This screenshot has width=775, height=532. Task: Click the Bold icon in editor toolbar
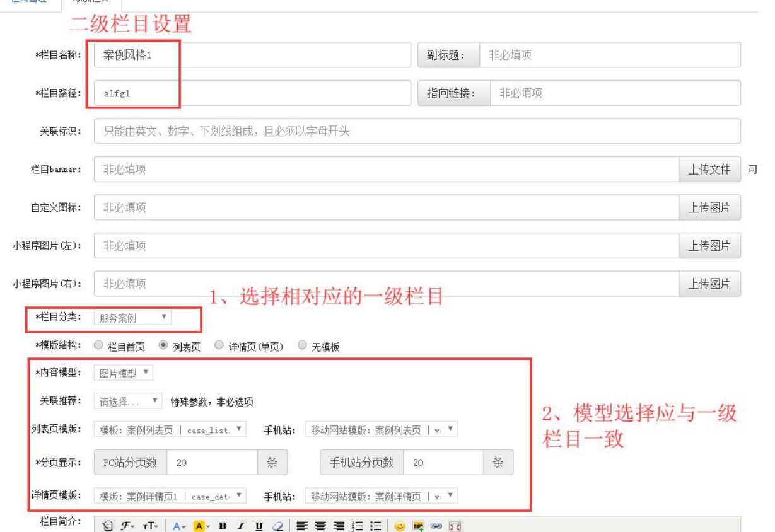pos(222,526)
